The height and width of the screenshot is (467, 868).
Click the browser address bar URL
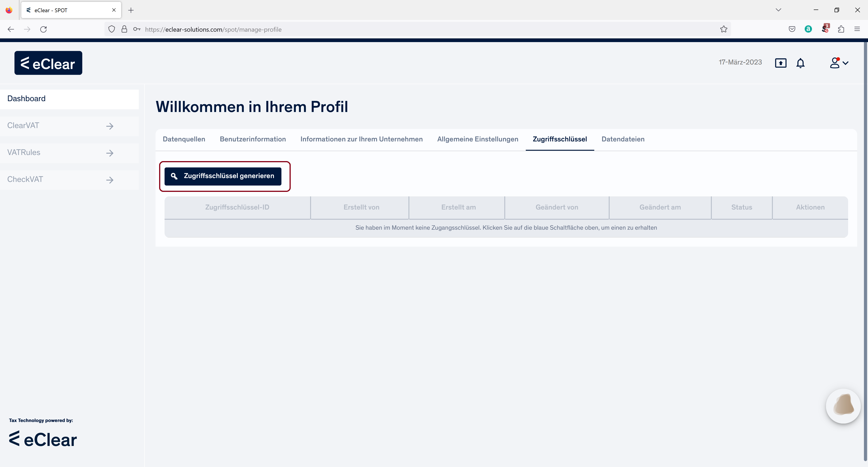click(x=213, y=29)
